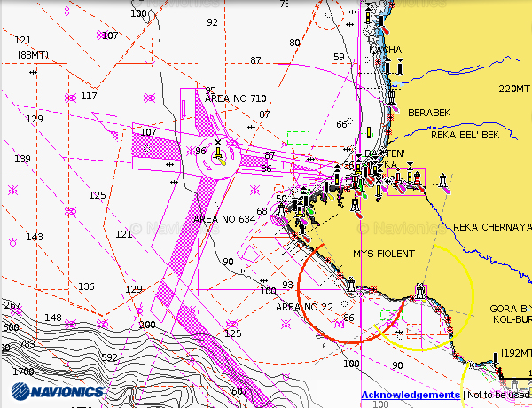Click the depth sounding 592
The height and width of the screenshot is (408, 532).
[x=109, y=357]
